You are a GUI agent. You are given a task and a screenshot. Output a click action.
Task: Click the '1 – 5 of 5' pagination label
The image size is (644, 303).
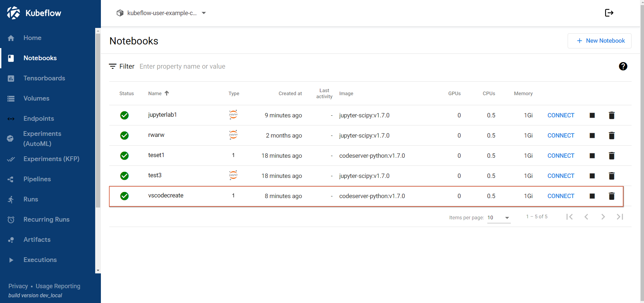(537, 217)
